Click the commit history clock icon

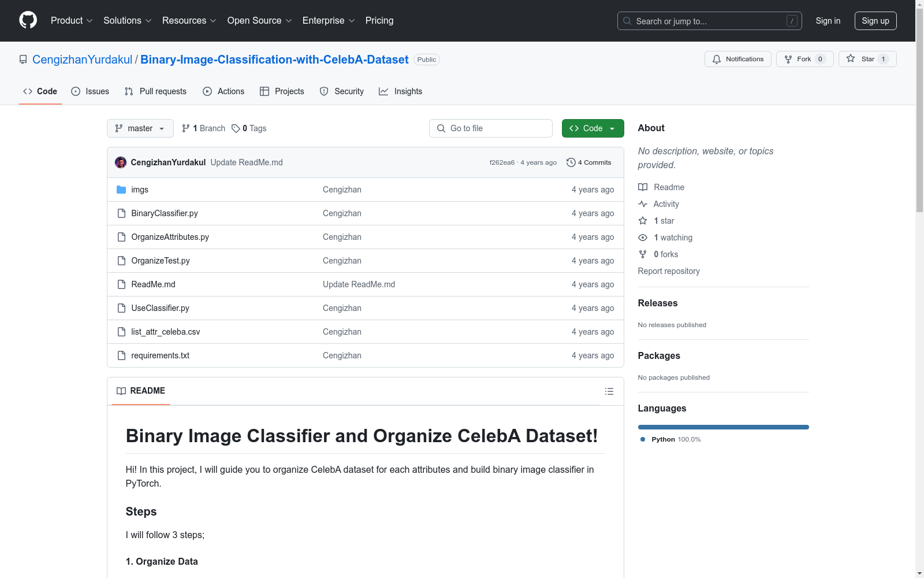pos(571,162)
